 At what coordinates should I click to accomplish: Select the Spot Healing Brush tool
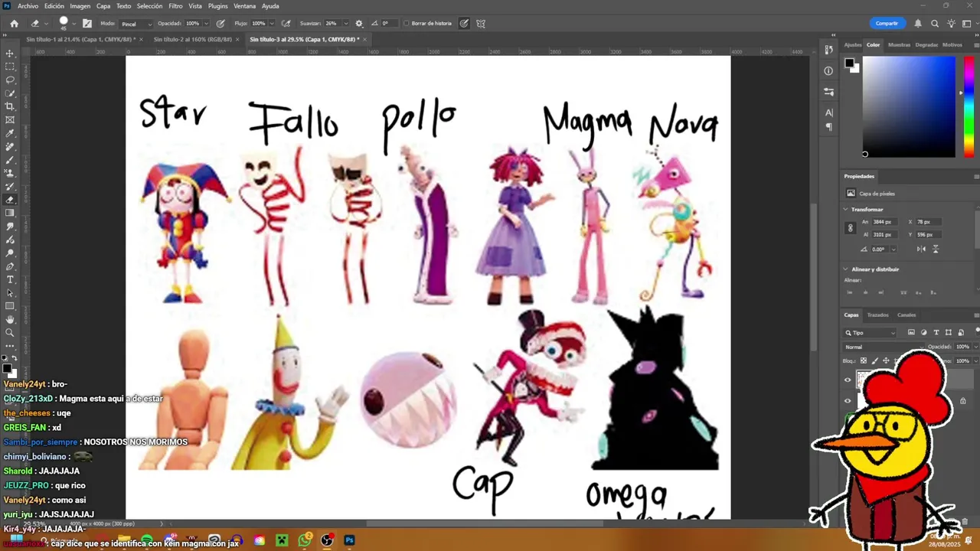10,146
